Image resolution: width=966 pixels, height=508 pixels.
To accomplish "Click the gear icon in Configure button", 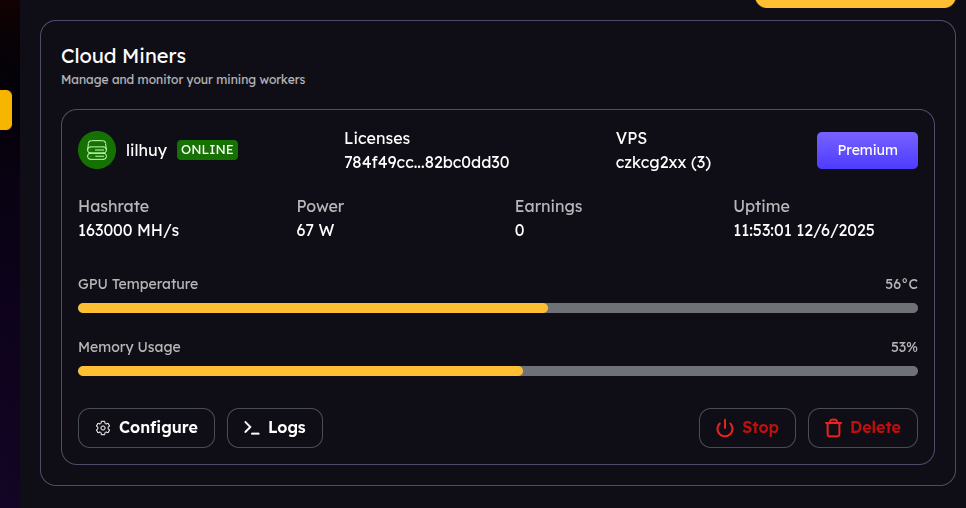I will 103,428.
